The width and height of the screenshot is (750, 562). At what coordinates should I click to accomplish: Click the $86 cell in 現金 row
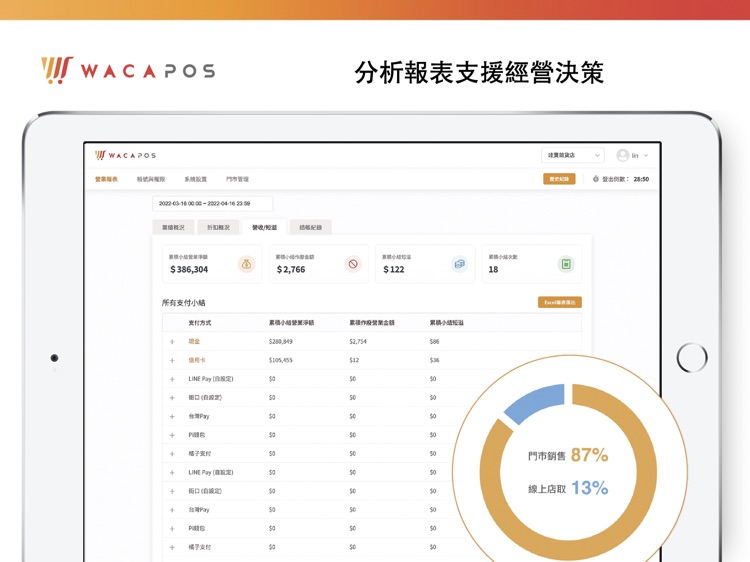pyautogui.click(x=434, y=342)
